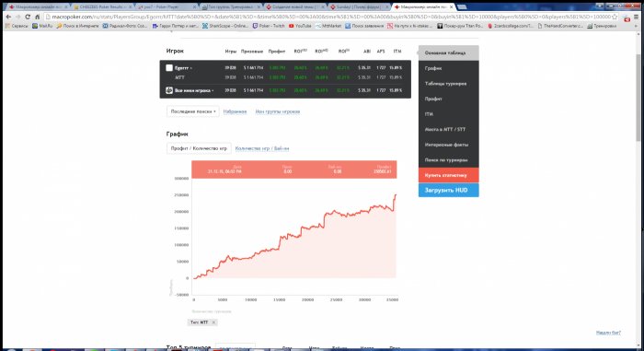Open the Poker - Twitch bookmark
644x351 pixels.
(269, 26)
